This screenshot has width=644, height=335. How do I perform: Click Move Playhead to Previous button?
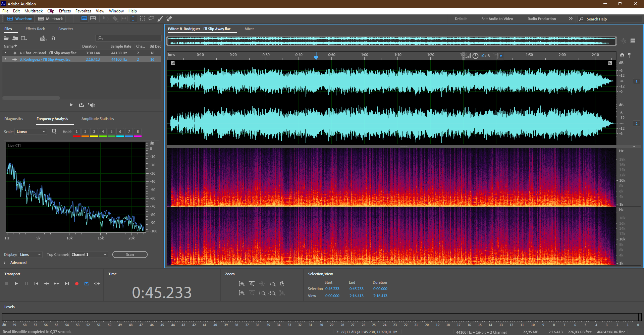(36, 284)
